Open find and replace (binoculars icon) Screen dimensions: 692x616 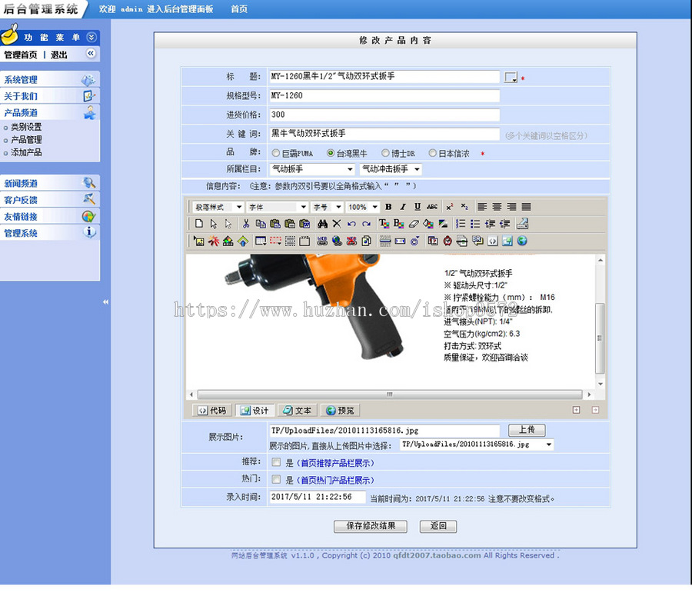[322, 224]
